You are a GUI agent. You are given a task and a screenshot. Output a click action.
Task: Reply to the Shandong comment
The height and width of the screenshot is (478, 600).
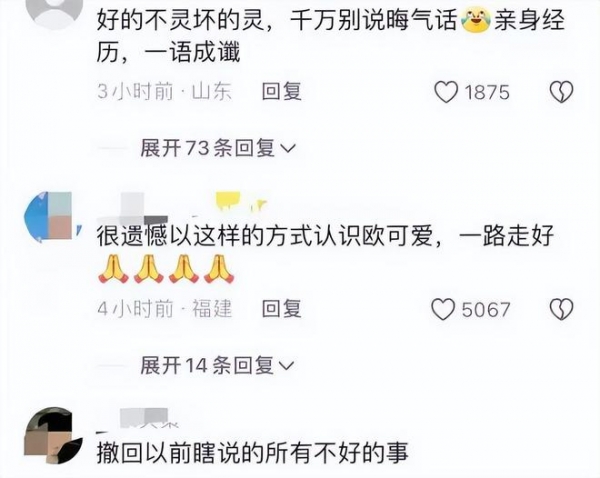282,92
